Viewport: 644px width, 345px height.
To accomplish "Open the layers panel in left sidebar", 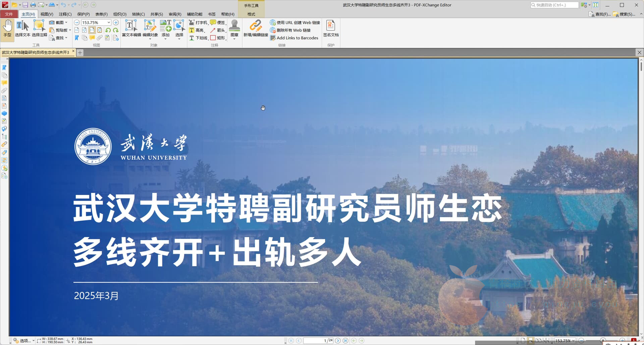I will coord(4,113).
